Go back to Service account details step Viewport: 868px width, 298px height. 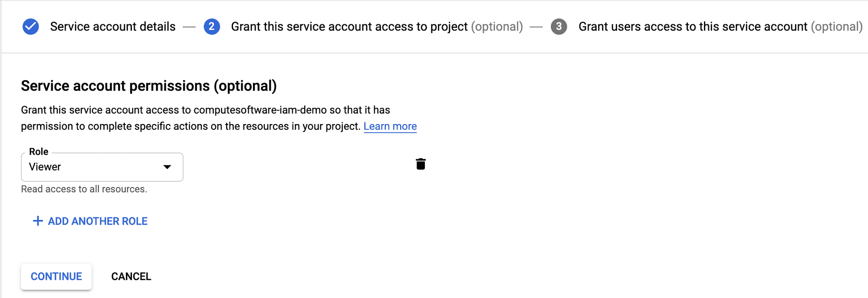(x=113, y=26)
